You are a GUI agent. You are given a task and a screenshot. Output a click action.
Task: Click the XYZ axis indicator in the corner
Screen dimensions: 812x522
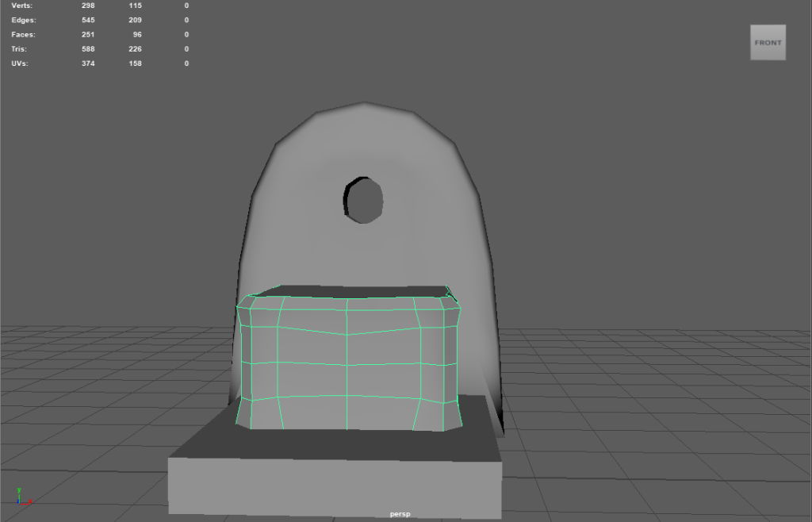coord(22,497)
